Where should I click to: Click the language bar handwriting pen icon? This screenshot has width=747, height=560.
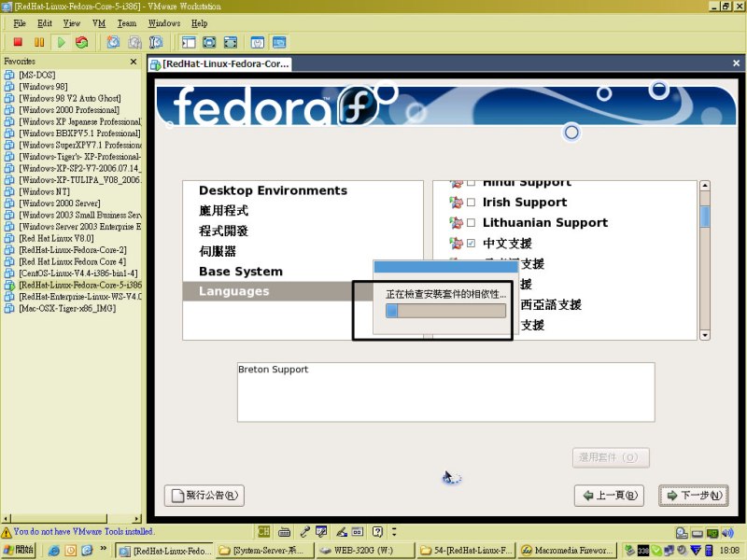click(x=342, y=531)
